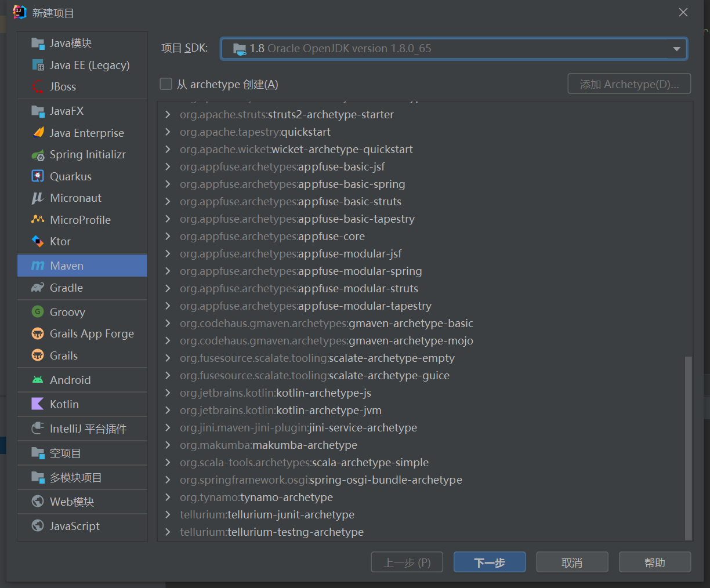Click the Web模块 globe icon

coord(38,502)
